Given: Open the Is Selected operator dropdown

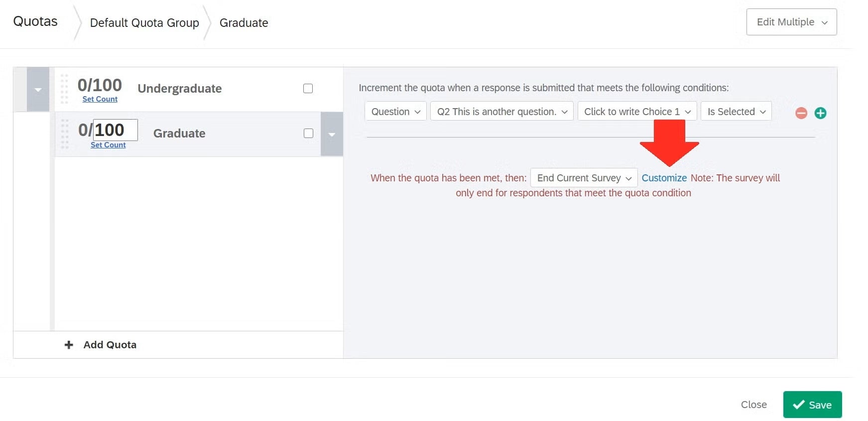Looking at the screenshot, I should point(736,111).
